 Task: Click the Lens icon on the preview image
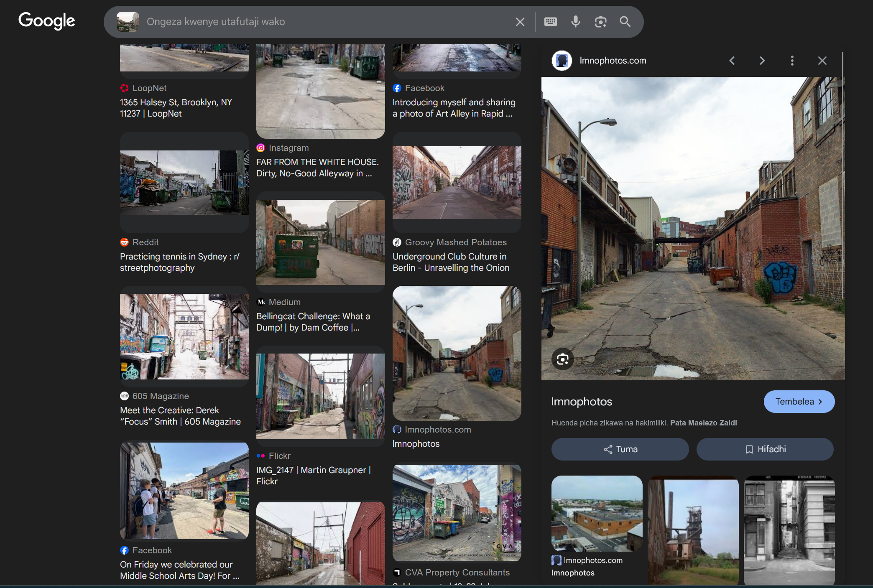[x=562, y=359]
